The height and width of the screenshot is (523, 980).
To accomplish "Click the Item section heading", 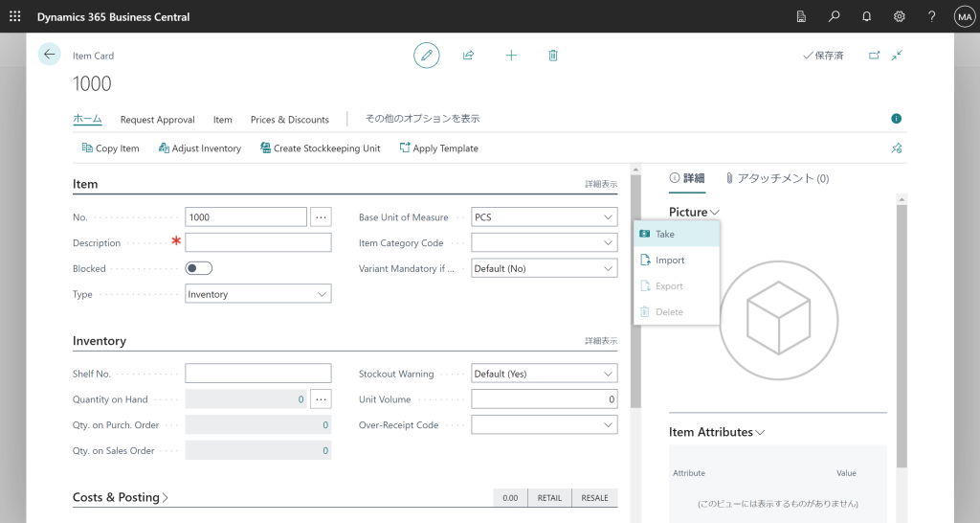I will pos(85,184).
